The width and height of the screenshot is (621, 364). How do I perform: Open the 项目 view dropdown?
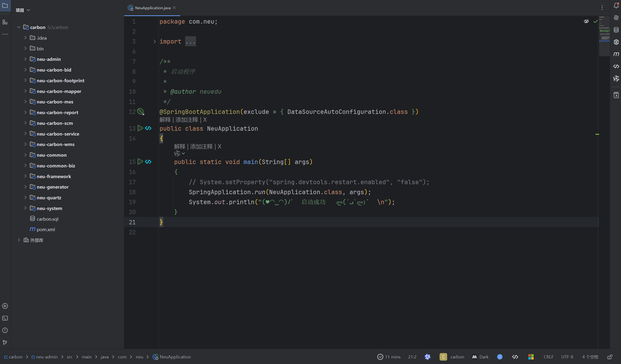(23, 10)
